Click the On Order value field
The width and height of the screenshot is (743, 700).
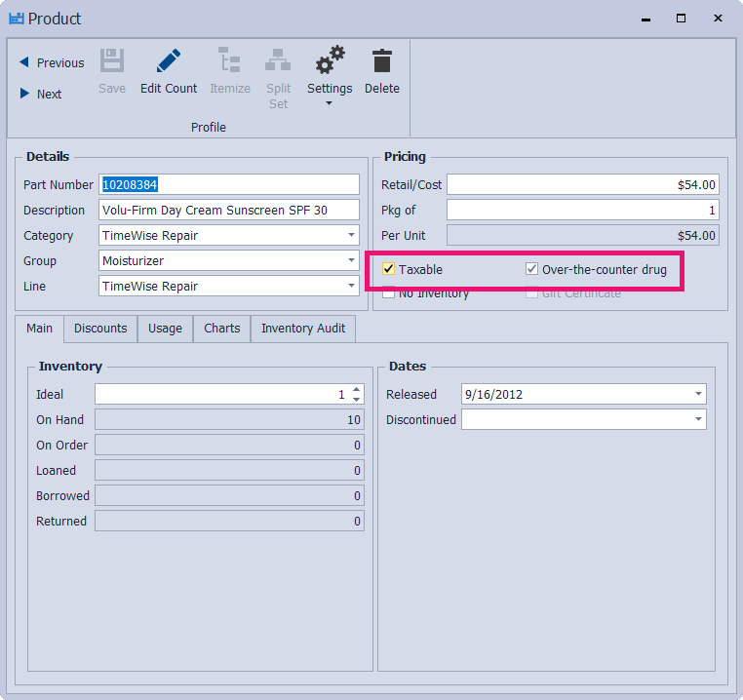pyautogui.click(x=229, y=445)
